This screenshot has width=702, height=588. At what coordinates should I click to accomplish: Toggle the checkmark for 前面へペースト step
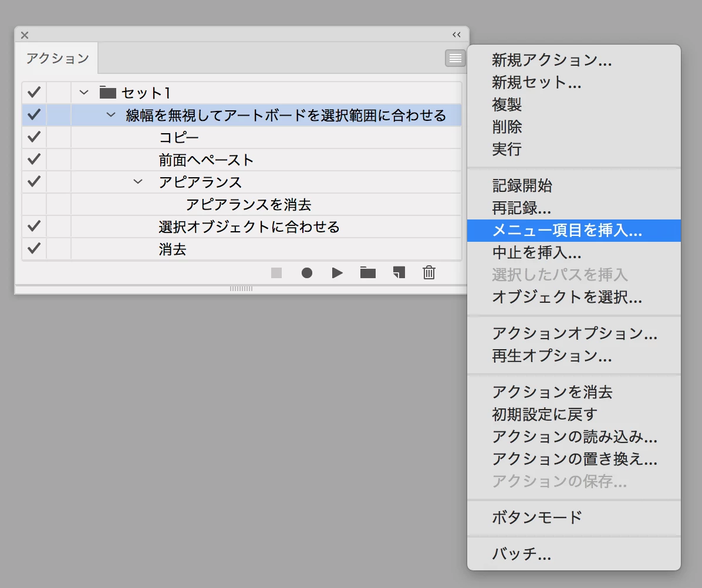(x=34, y=159)
